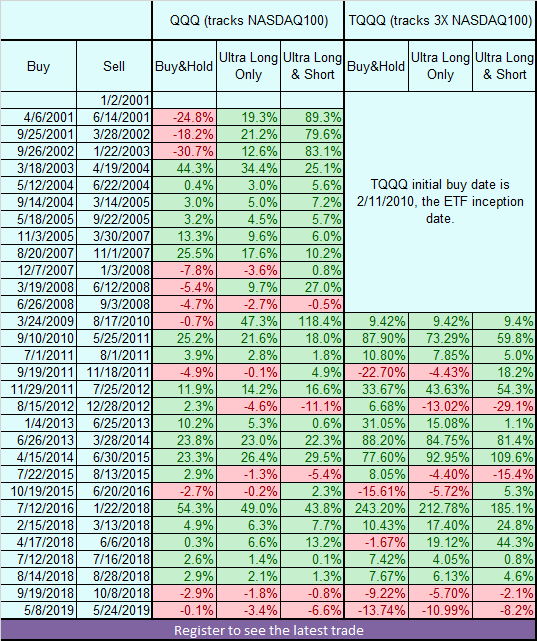
Task: Select the 87.90% TQQQ Buy&Hold cell
Action: click(x=376, y=338)
